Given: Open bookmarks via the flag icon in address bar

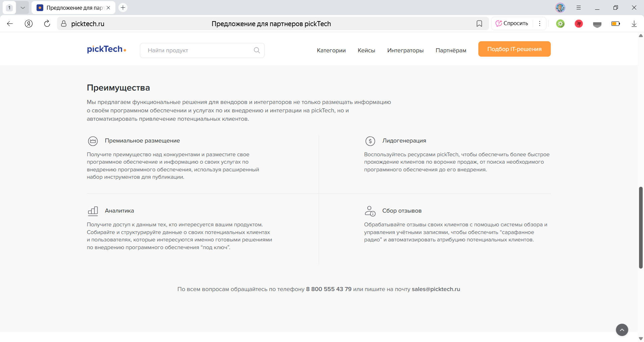Looking at the screenshot, I should click(479, 23).
